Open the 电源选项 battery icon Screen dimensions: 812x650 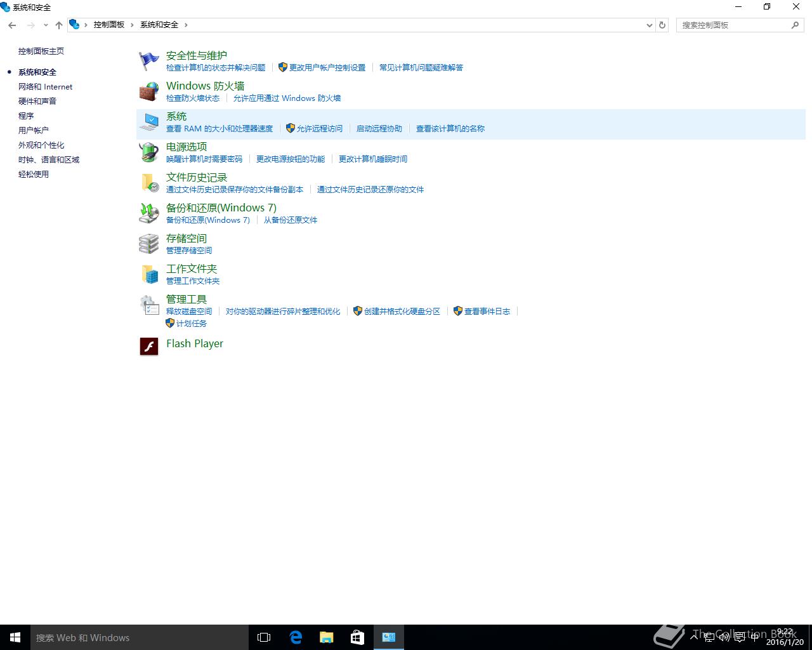tap(149, 152)
